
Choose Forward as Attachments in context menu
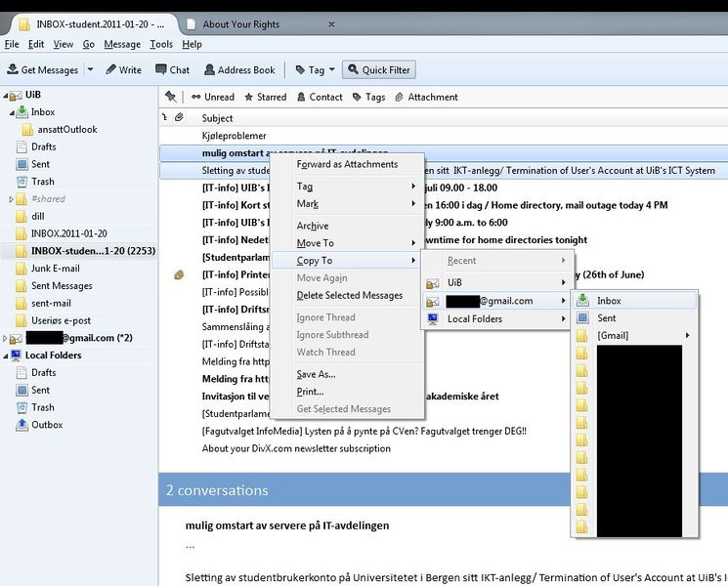pos(347,164)
